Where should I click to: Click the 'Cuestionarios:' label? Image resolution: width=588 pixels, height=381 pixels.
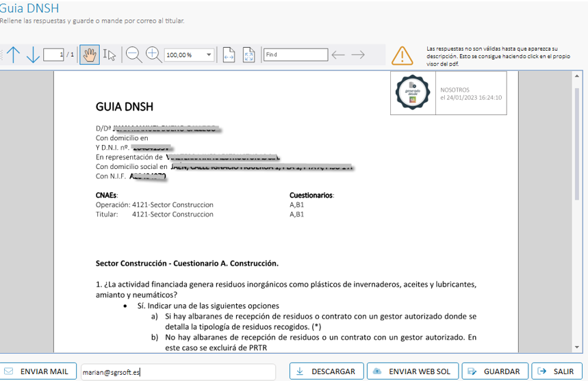tap(311, 195)
